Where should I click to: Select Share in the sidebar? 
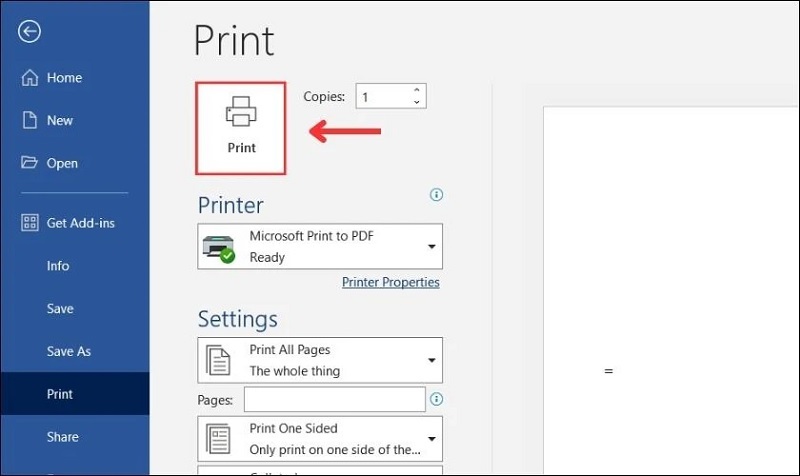63,437
